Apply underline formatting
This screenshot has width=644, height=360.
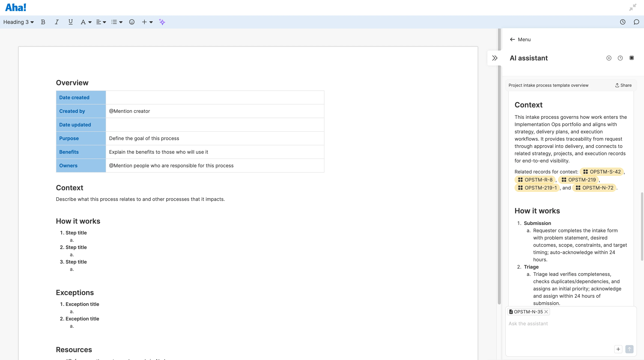(70, 22)
